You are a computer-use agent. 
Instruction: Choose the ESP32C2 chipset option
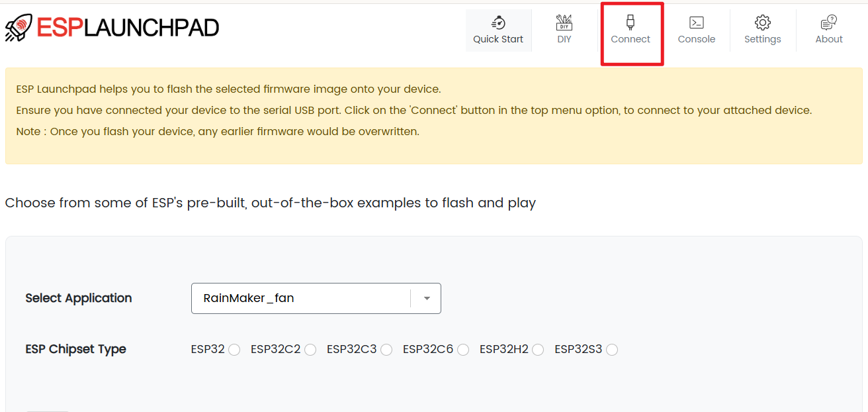(310, 350)
